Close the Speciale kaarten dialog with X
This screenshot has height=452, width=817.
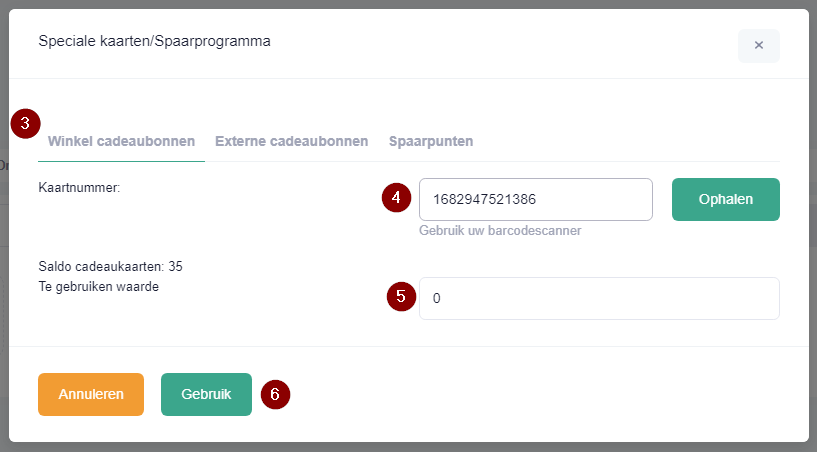tap(759, 45)
